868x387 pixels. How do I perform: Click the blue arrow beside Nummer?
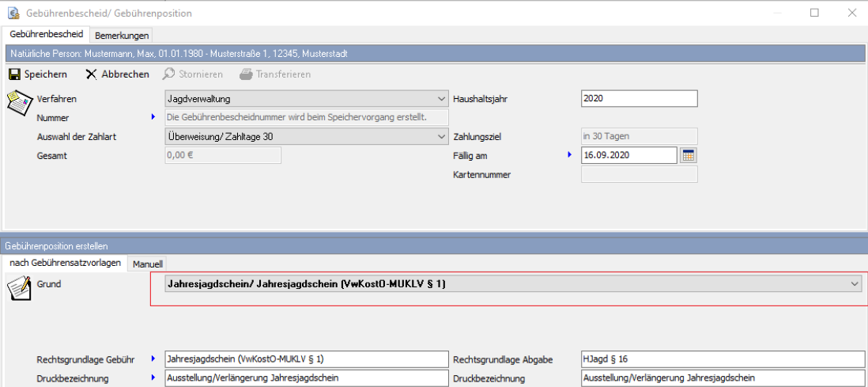coord(154,118)
